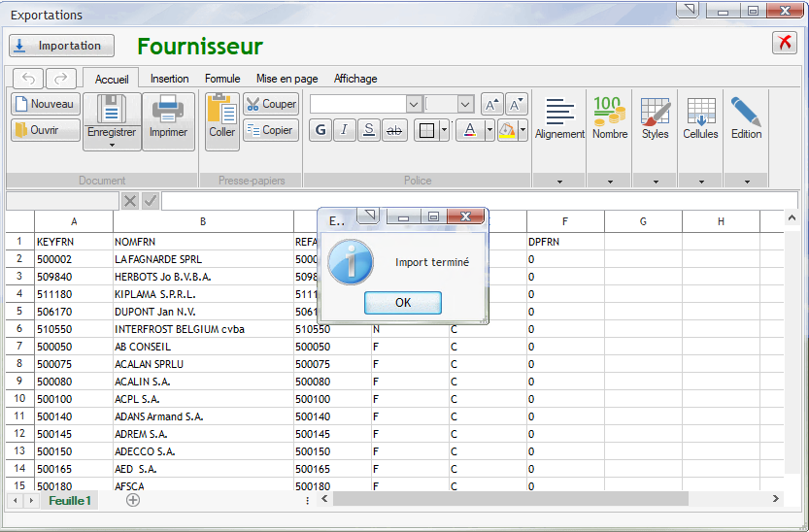Click the Coller clipboard icon
This screenshot has height=532, width=809.
222,109
